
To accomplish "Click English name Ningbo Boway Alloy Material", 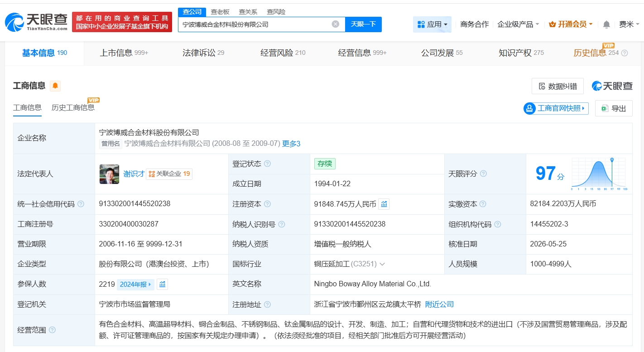I will [372, 284].
